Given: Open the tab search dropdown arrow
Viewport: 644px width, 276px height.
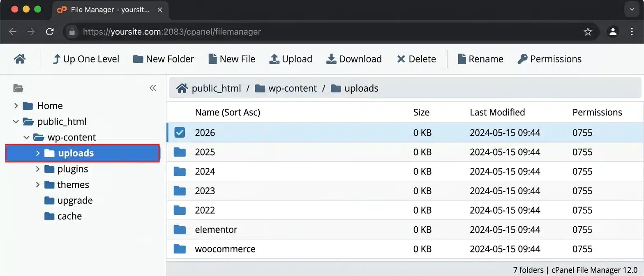Looking at the screenshot, I should [x=632, y=9].
